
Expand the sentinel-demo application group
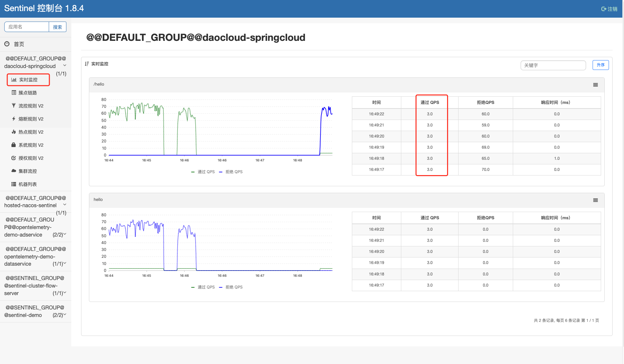click(x=64, y=315)
